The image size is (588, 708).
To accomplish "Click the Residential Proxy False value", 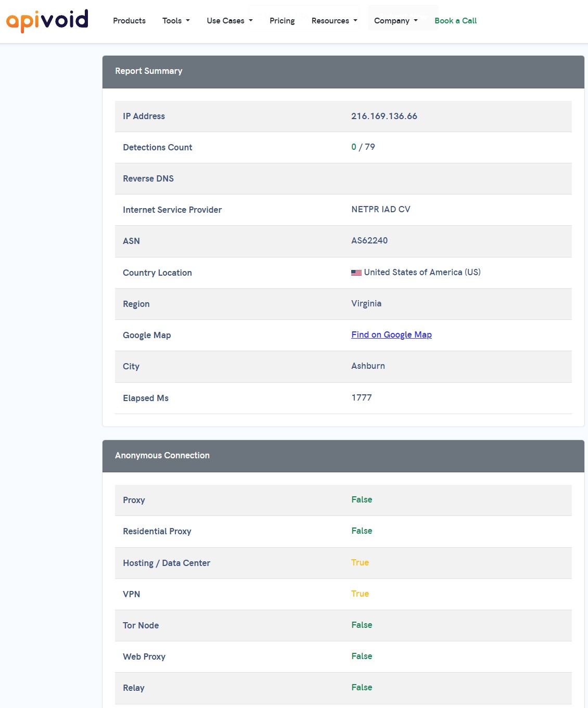I will pos(362,531).
